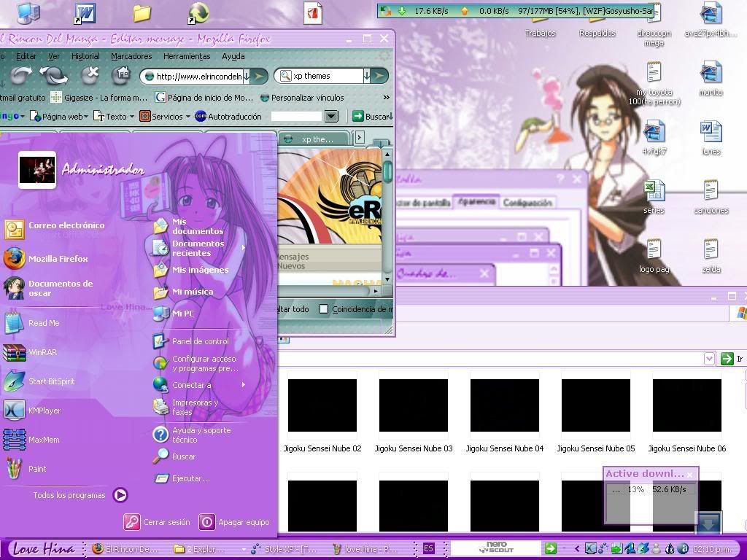
Task: Open Mis imágenes in the Start menu
Action: (192, 270)
